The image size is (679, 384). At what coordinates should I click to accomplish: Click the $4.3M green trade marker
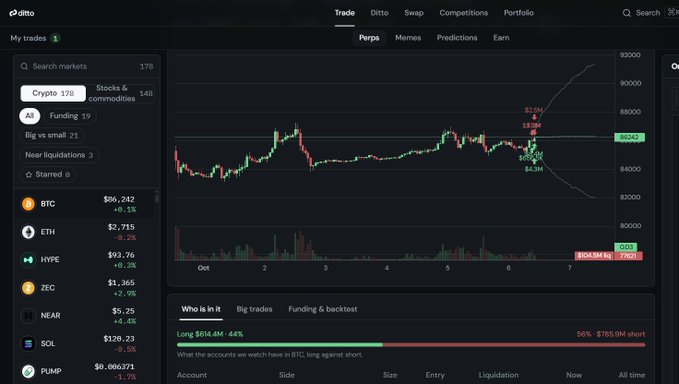coord(534,169)
